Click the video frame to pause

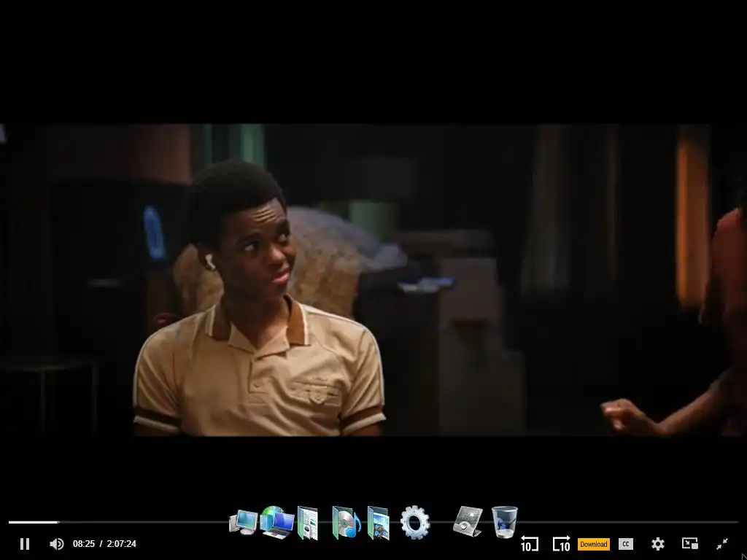click(x=373, y=280)
